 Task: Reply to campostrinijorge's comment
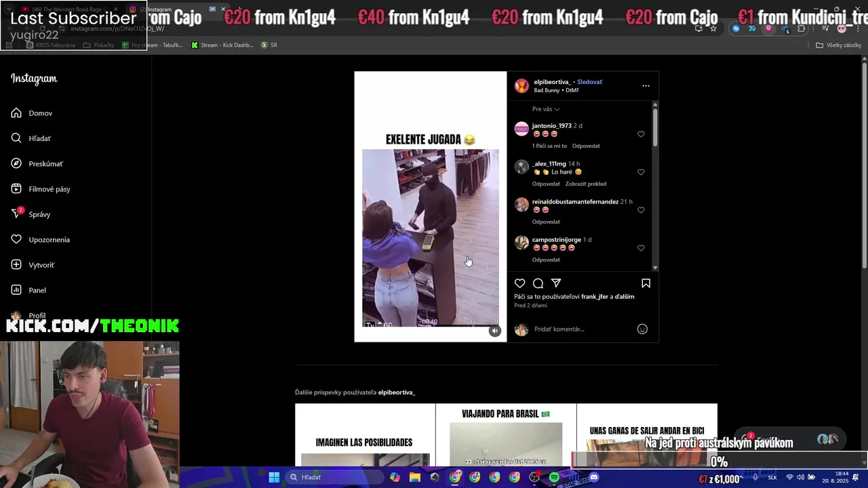546,260
